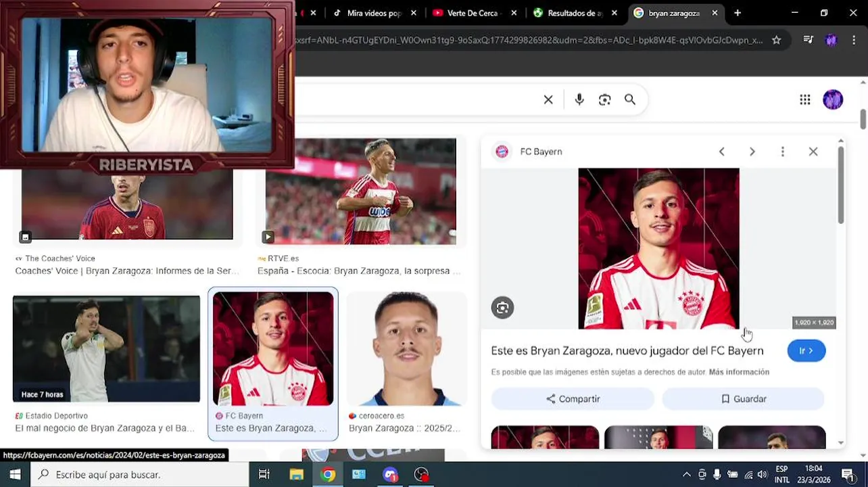
Task: Bookmark this page with star icon
Action: point(776,40)
